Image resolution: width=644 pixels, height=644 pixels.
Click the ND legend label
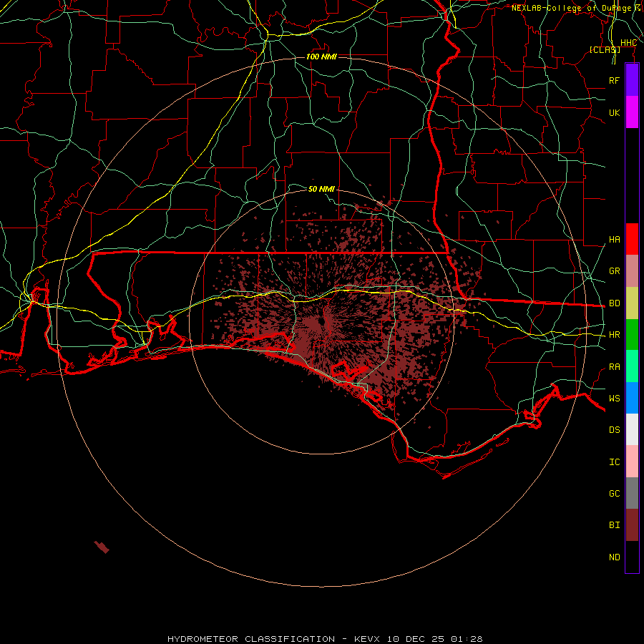(614, 557)
